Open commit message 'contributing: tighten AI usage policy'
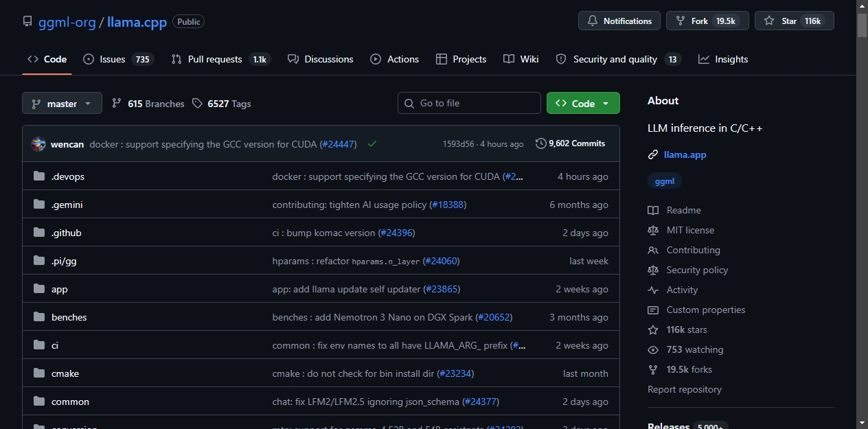868x429 pixels. point(350,205)
